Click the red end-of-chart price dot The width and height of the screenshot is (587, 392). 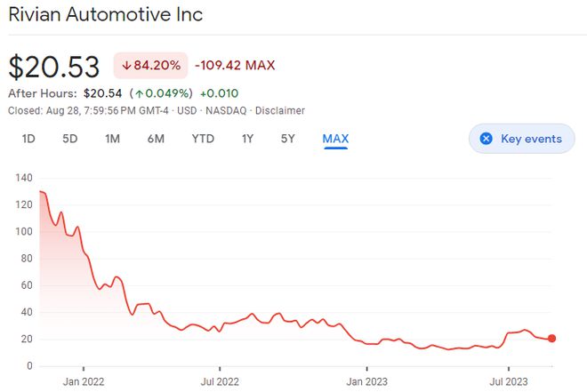pyautogui.click(x=552, y=339)
